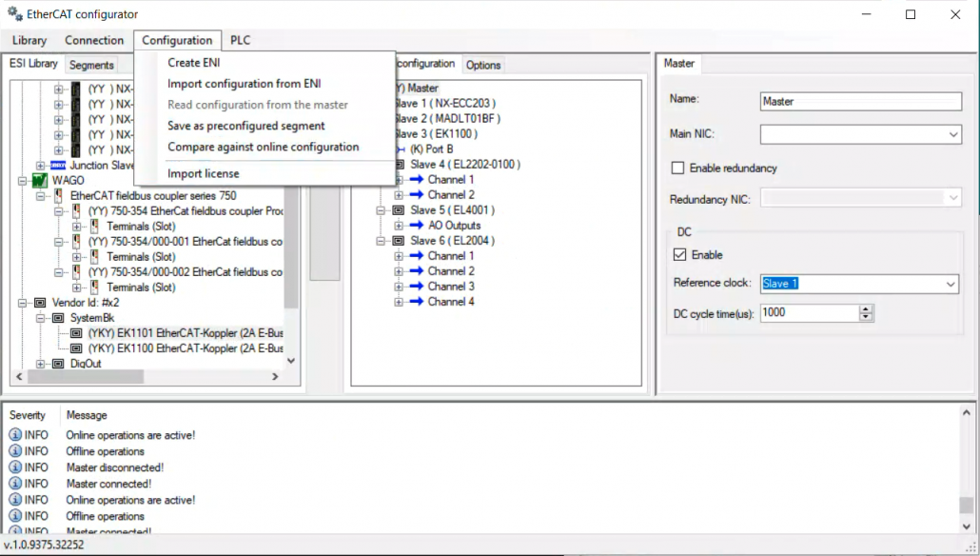Click the DigOut group icon
The image size is (980, 556).
[57, 364]
